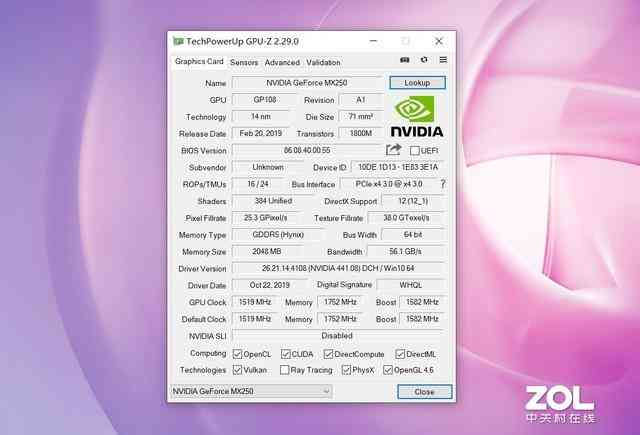Click the Digital Signature field WHQL
This screenshot has width=640, height=435.
(x=411, y=285)
